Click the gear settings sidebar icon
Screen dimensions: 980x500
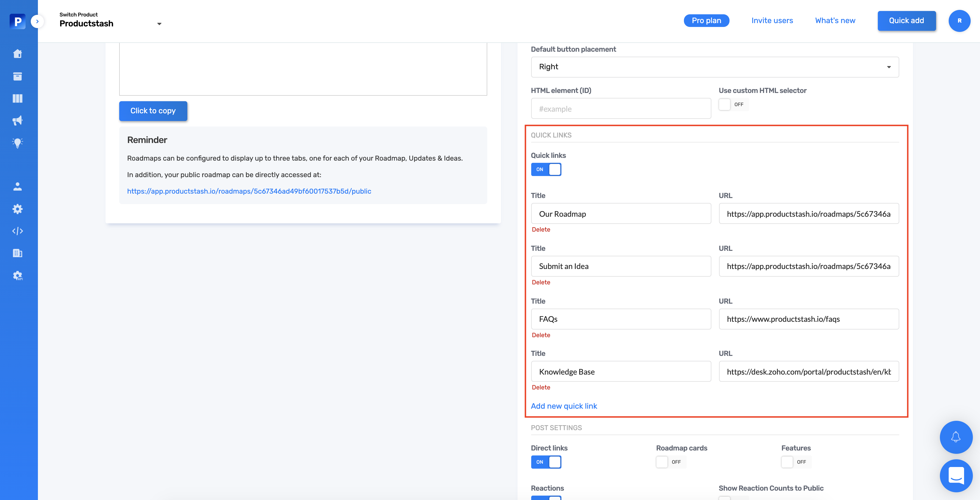tap(18, 209)
